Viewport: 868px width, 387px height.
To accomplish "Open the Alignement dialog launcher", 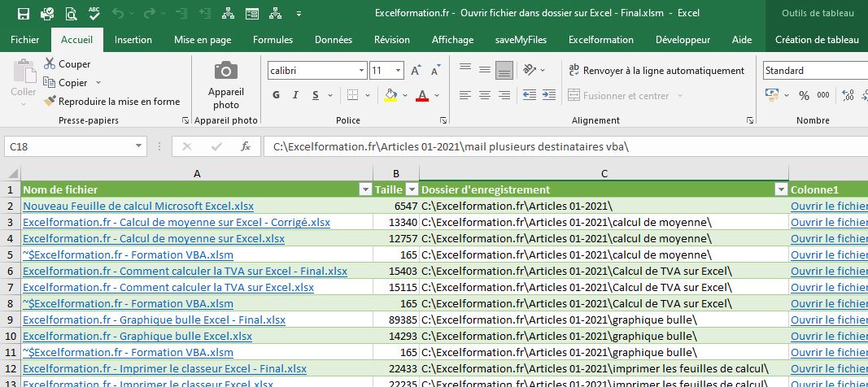I will 749,120.
